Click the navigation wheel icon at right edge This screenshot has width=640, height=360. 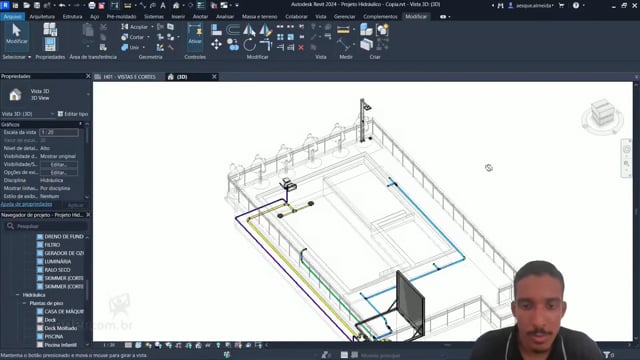(627, 149)
